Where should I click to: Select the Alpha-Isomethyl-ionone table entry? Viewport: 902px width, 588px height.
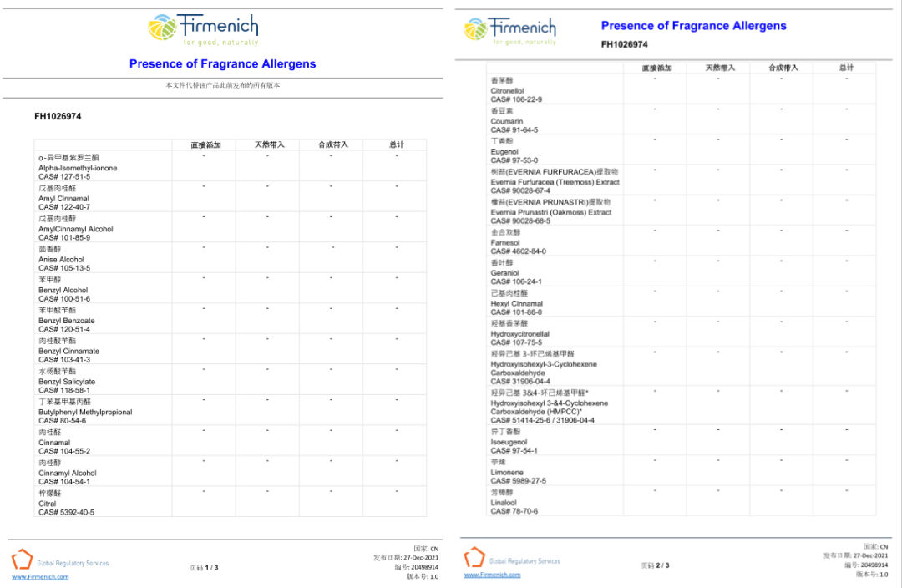tap(78, 168)
